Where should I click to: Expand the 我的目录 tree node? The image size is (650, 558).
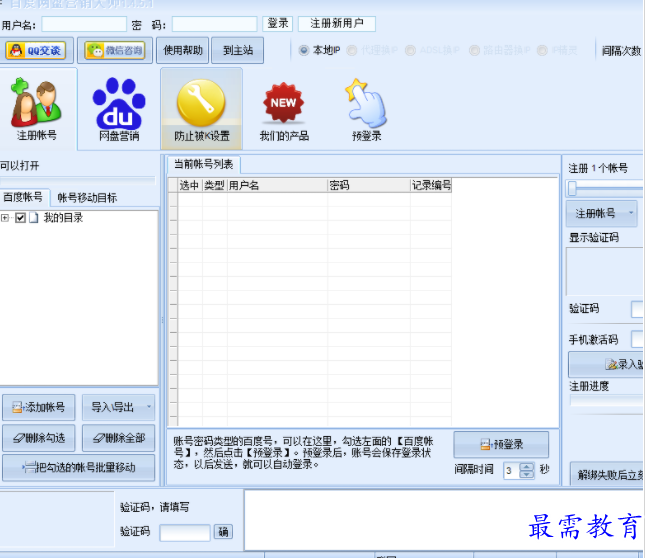click(x=5, y=218)
